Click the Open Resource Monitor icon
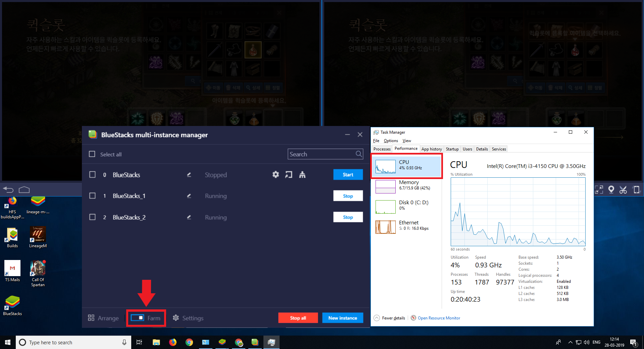This screenshot has height=349, width=644. pos(413,318)
